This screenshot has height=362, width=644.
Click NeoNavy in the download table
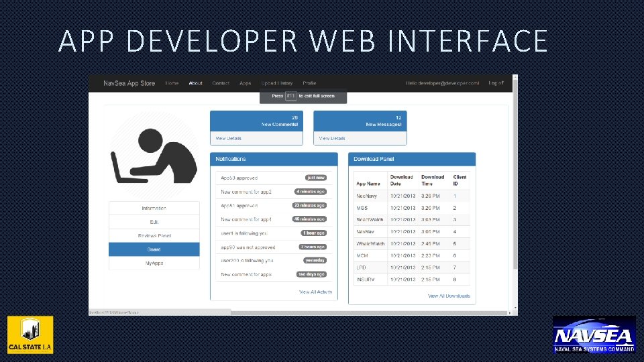[366, 196]
